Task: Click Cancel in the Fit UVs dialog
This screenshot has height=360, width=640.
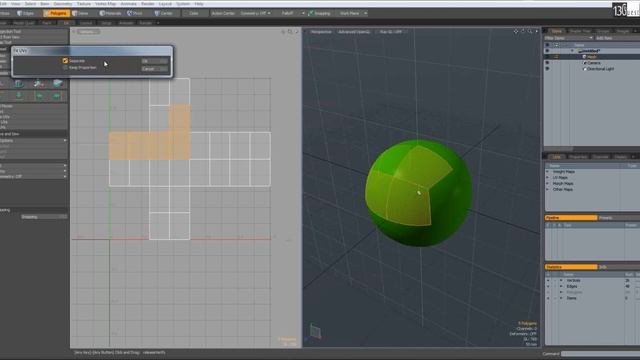Action: (155, 69)
